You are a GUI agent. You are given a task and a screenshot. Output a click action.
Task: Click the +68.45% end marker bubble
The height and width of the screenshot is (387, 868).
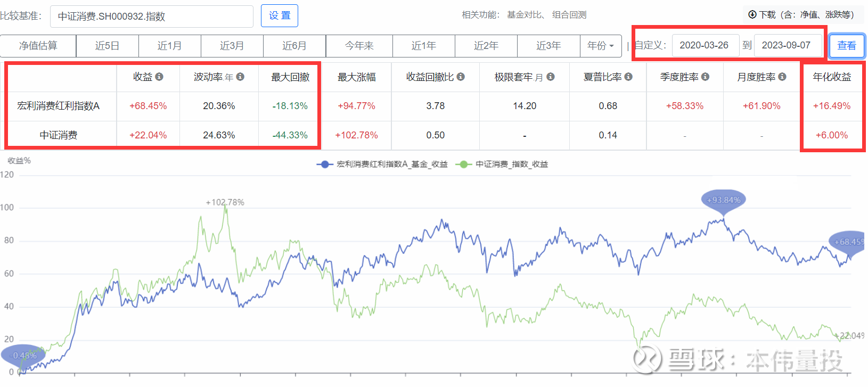[848, 242]
